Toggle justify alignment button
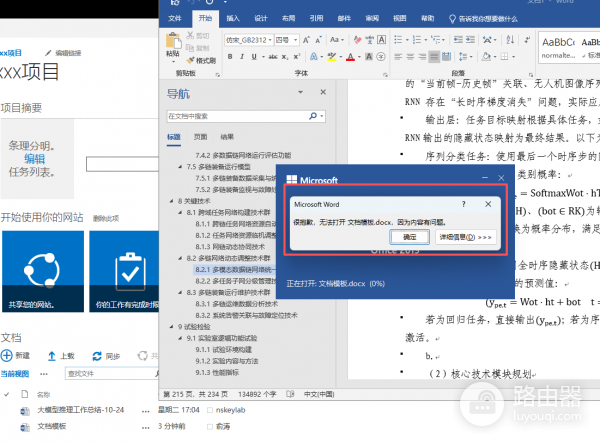The height and width of the screenshot is (444, 600). [x=434, y=57]
